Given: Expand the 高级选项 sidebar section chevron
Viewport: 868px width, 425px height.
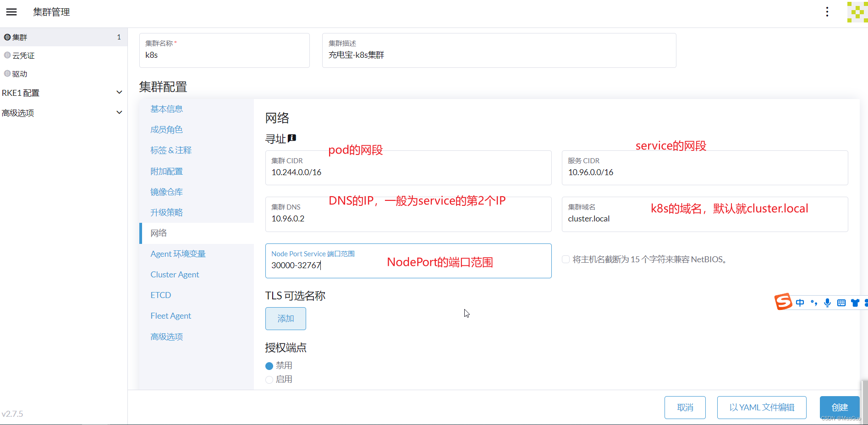Looking at the screenshot, I should [119, 112].
